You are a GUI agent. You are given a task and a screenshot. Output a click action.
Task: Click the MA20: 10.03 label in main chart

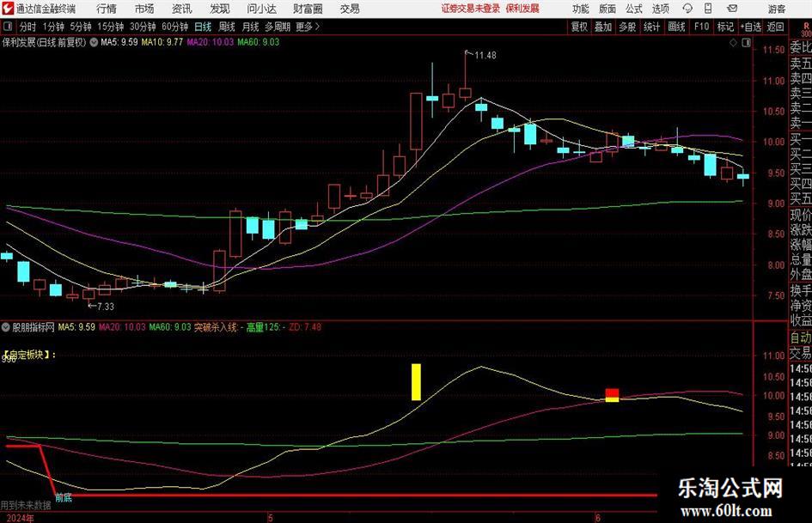211,42
